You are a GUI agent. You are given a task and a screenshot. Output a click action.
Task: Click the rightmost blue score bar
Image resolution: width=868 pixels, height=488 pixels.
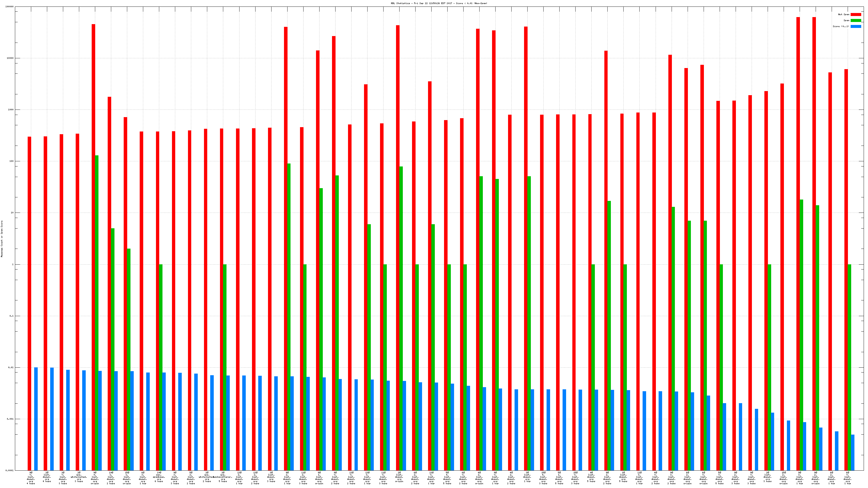853,452
